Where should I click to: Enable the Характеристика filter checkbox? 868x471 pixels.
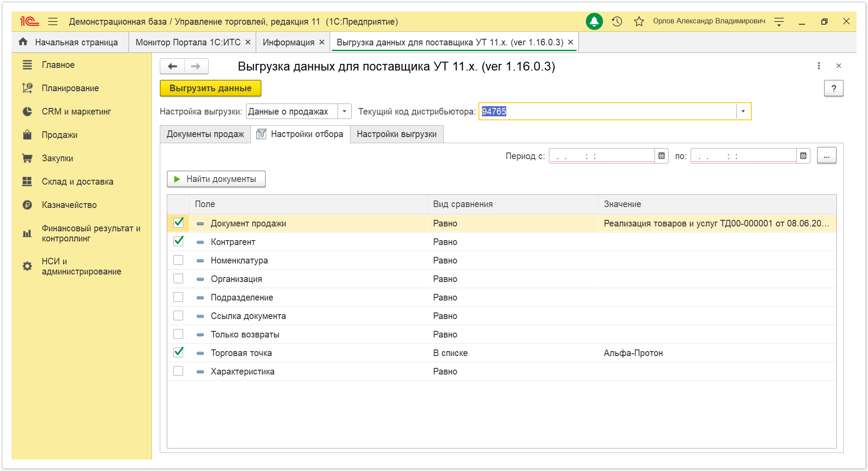coord(178,371)
